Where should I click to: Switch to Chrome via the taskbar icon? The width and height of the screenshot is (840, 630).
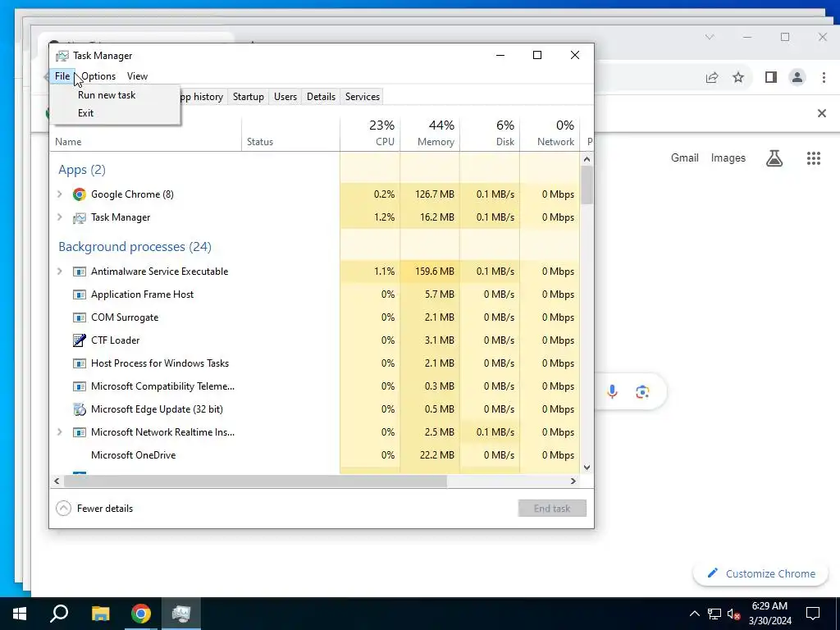[141, 614]
